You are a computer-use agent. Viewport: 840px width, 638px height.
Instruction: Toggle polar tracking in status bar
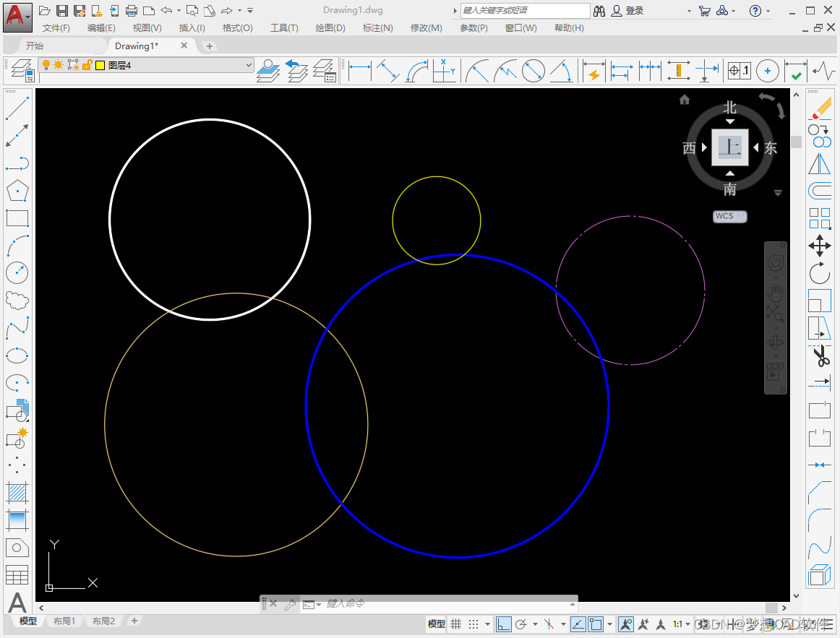520,624
